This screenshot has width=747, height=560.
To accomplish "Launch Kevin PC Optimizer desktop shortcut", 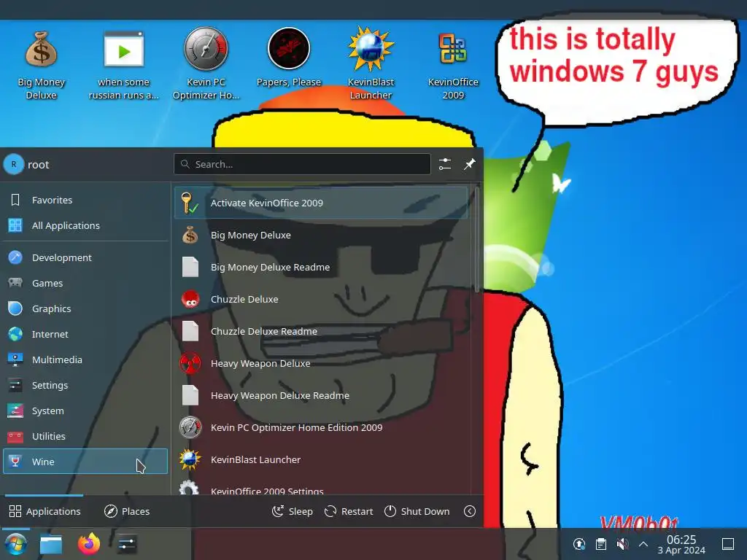I will point(206,64).
